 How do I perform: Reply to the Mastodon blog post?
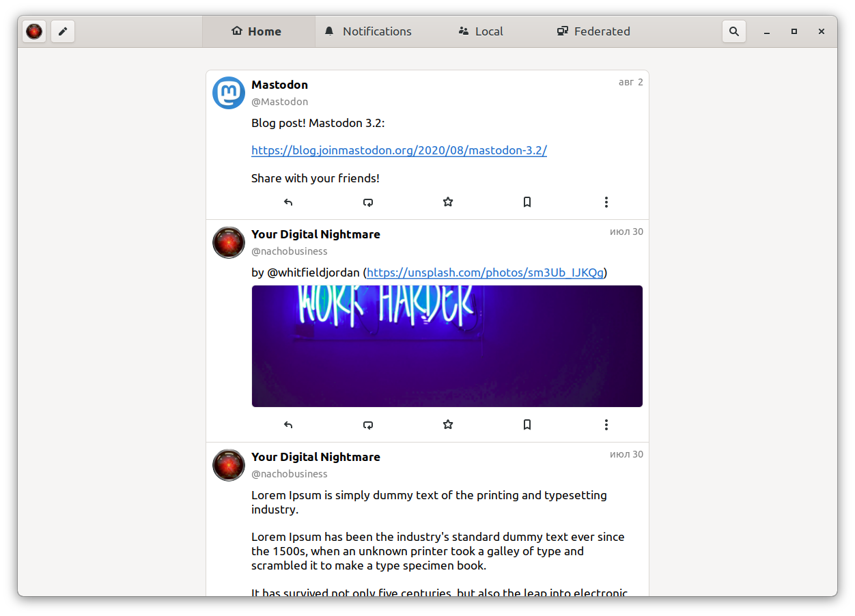click(x=288, y=202)
